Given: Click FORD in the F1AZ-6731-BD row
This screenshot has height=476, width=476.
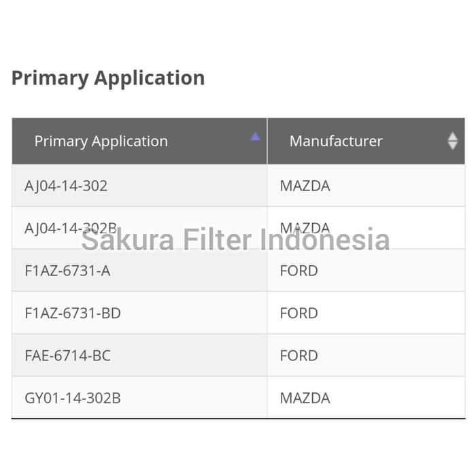Looking at the screenshot, I should (x=299, y=313).
